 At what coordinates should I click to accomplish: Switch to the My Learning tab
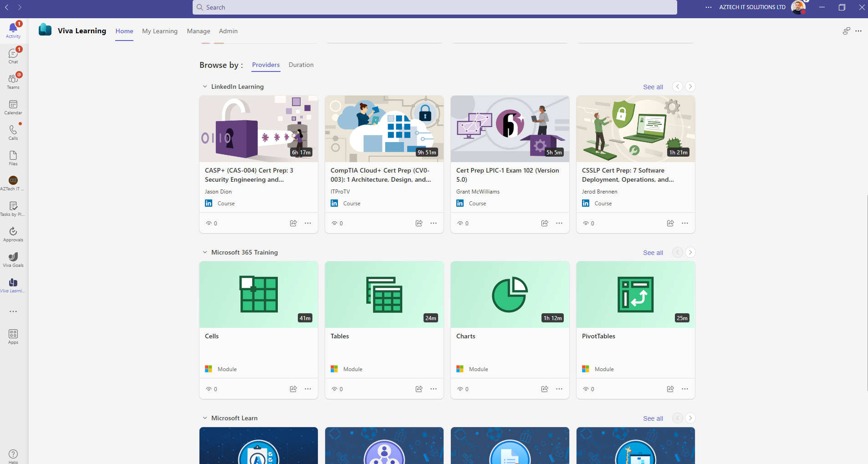pos(159,31)
